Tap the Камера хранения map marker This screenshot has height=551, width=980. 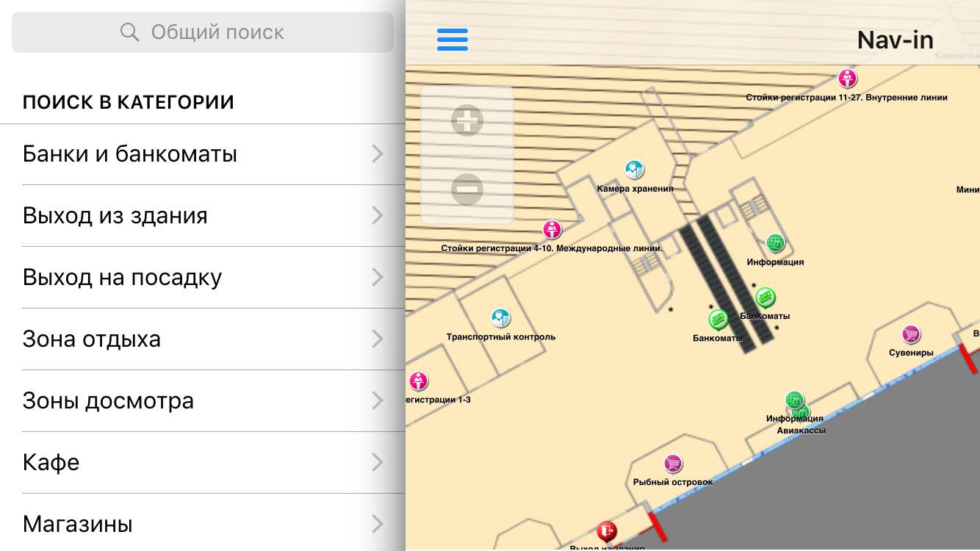coord(635,170)
